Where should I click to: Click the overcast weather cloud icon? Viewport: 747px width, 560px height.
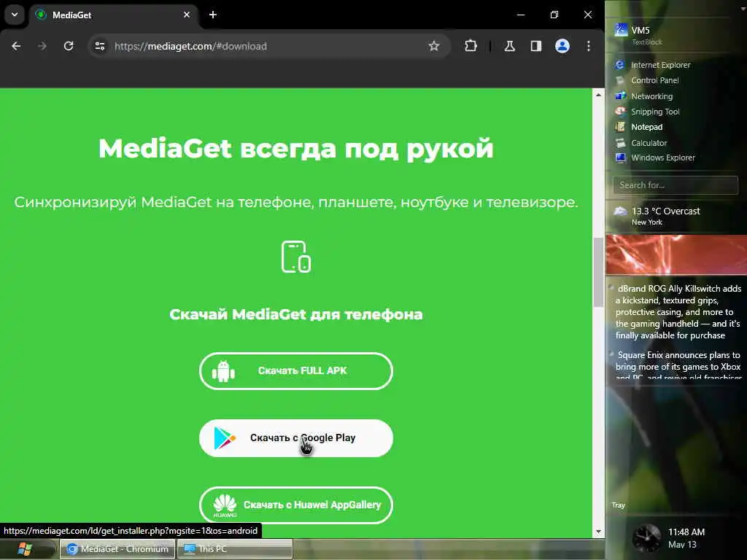(620, 211)
